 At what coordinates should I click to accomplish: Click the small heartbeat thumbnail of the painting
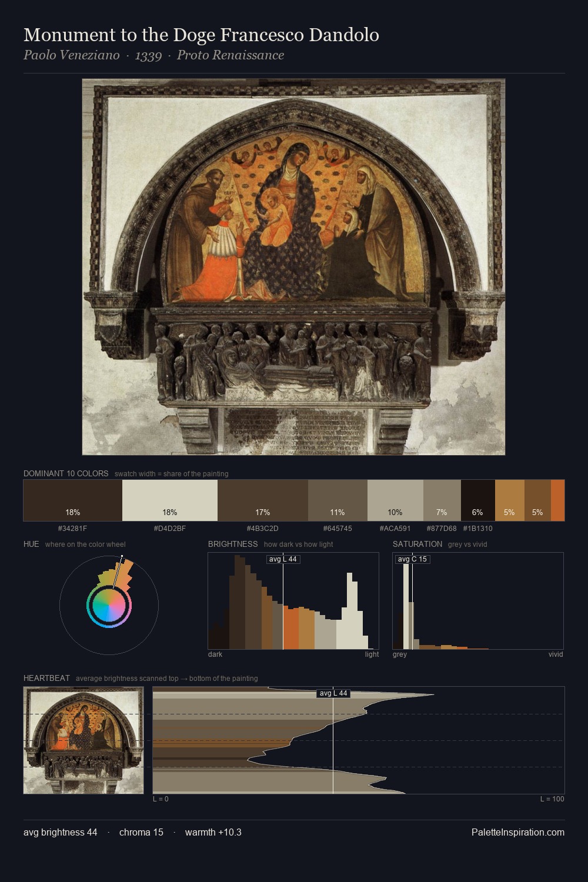[x=83, y=740]
